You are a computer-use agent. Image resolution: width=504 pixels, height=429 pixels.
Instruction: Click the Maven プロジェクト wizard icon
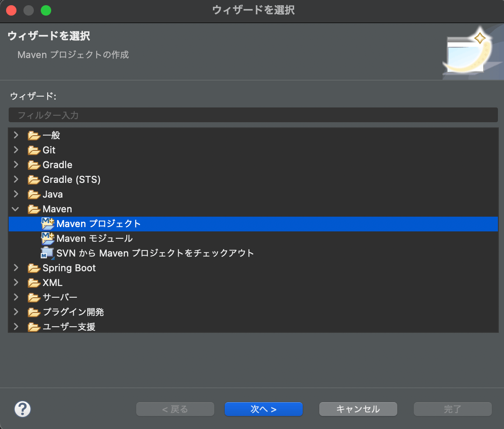(48, 224)
